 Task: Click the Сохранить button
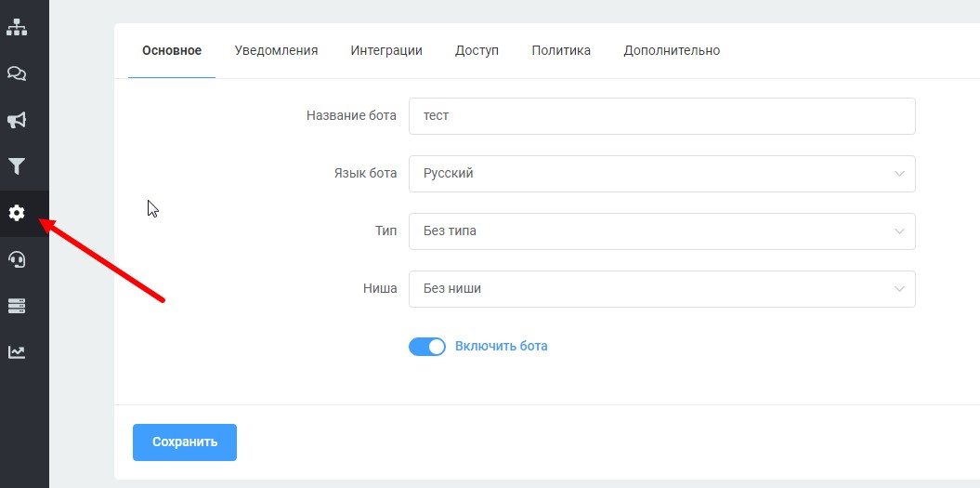click(185, 442)
